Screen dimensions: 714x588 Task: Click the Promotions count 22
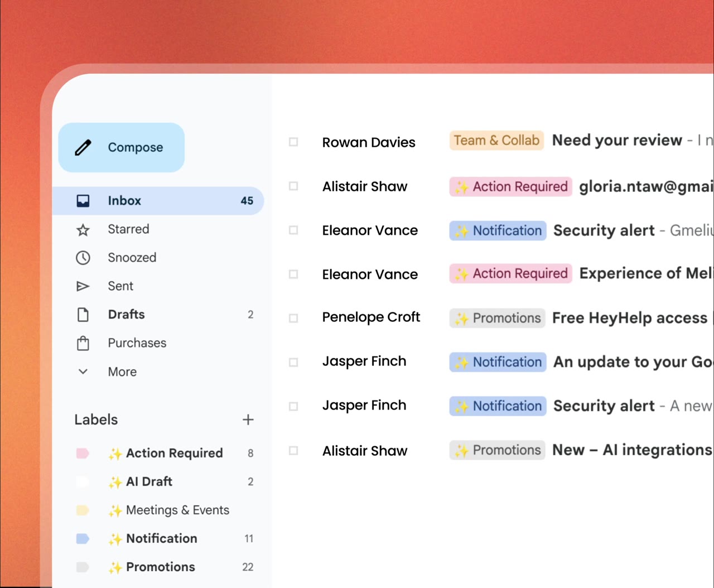pyautogui.click(x=248, y=567)
